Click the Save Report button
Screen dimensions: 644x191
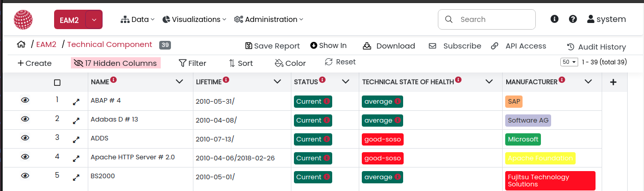273,46
